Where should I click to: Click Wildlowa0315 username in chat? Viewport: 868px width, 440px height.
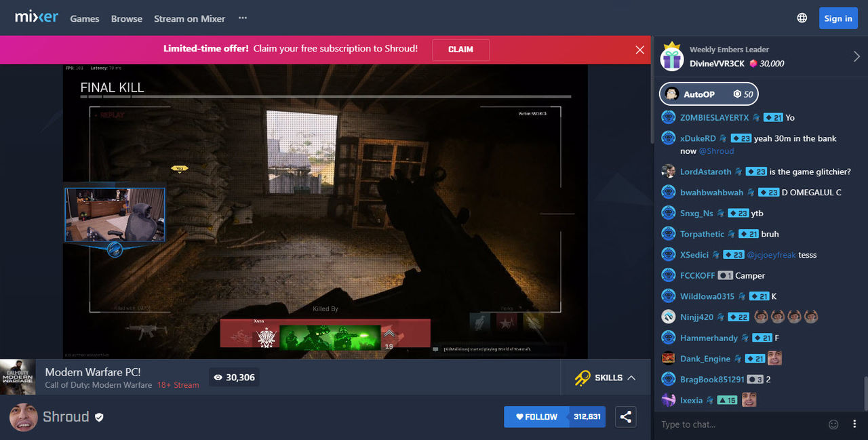click(x=707, y=296)
